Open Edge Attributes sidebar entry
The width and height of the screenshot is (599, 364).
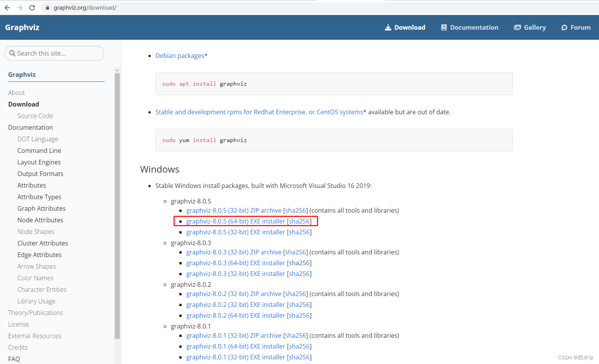coord(39,255)
